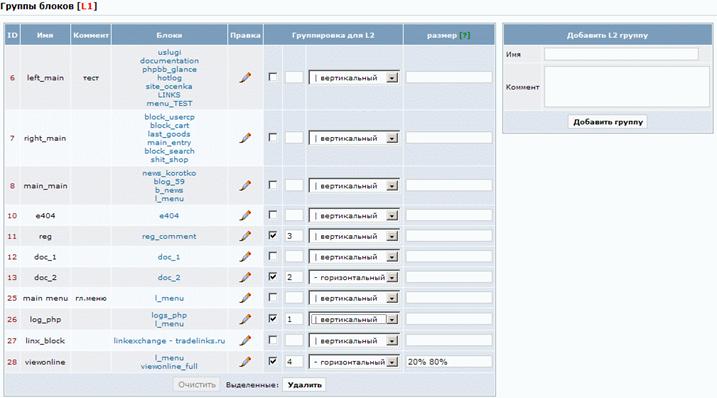717x398 pixels.
Task: Click the reg_comment block link
Action: pyautogui.click(x=169, y=237)
